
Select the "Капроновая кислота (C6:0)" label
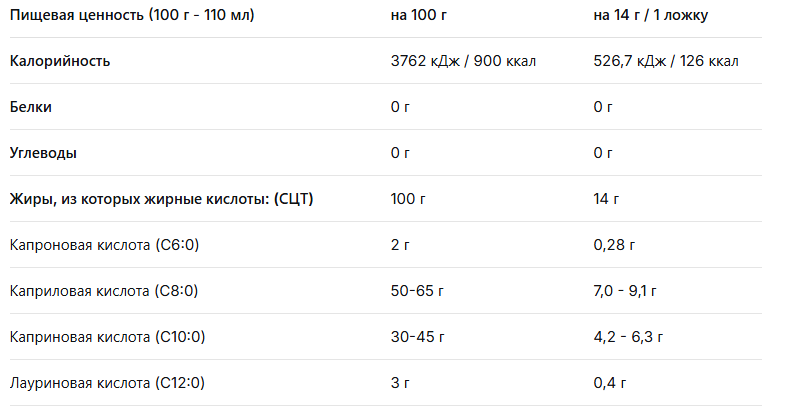[x=105, y=245]
